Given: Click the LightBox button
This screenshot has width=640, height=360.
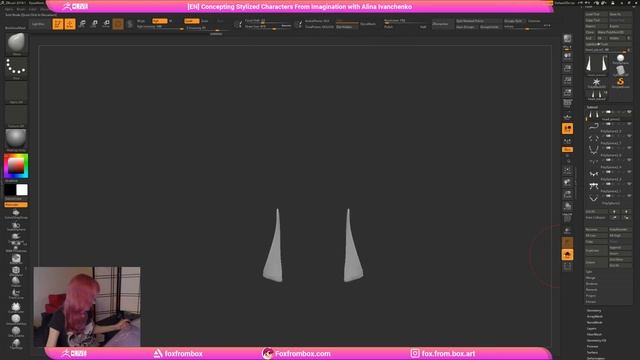Looking at the screenshot, I should [38, 24].
